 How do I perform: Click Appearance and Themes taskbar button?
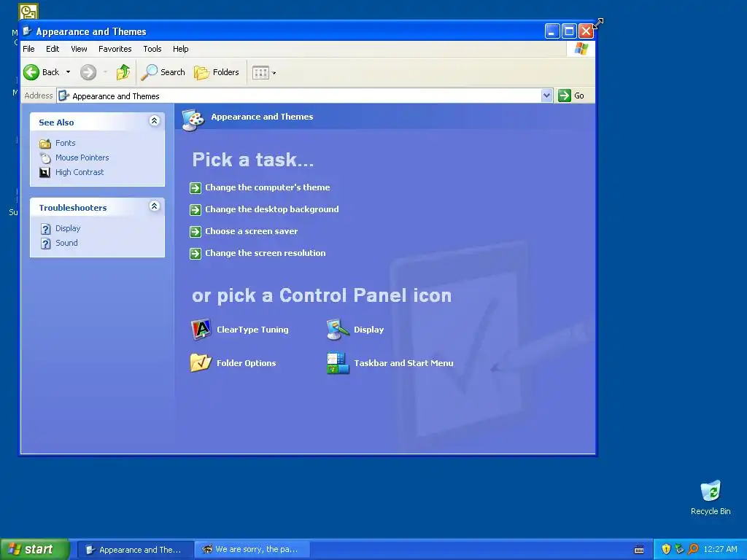click(x=135, y=550)
